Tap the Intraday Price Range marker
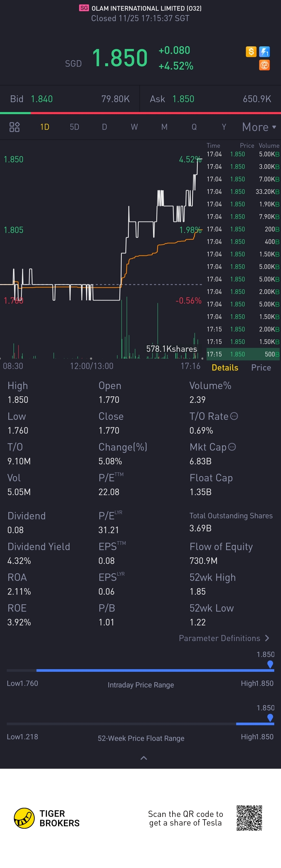 (x=270, y=664)
